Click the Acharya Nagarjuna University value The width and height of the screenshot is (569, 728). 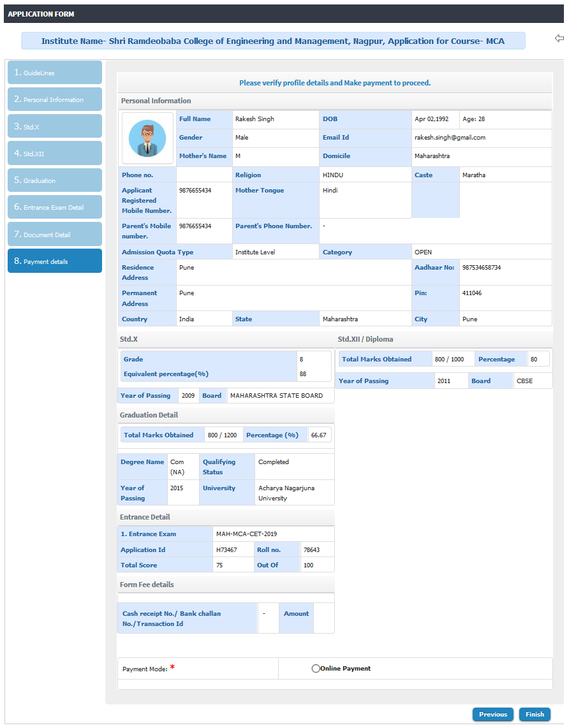[x=286, y=493]
